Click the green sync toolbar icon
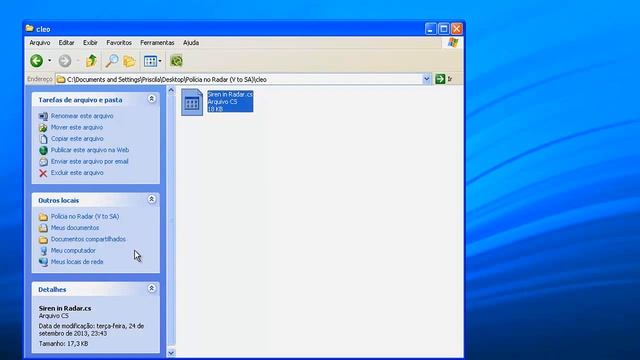This screenshot has height=360, width=640. pos(176,61)
